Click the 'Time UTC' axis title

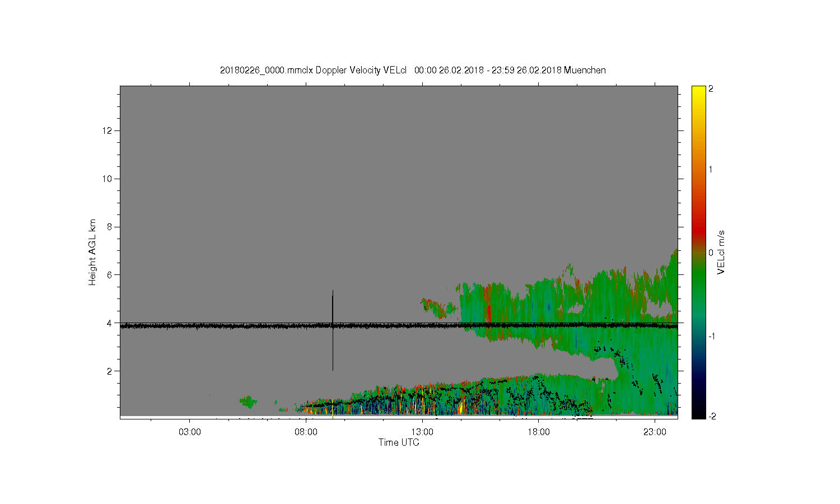[x=399, y=442]
